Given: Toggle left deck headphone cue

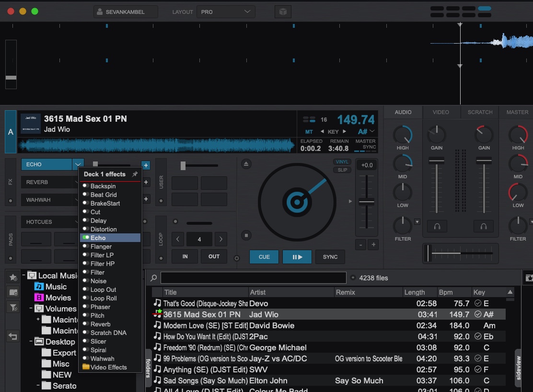Looking at the screenshot, I should 437,226.
